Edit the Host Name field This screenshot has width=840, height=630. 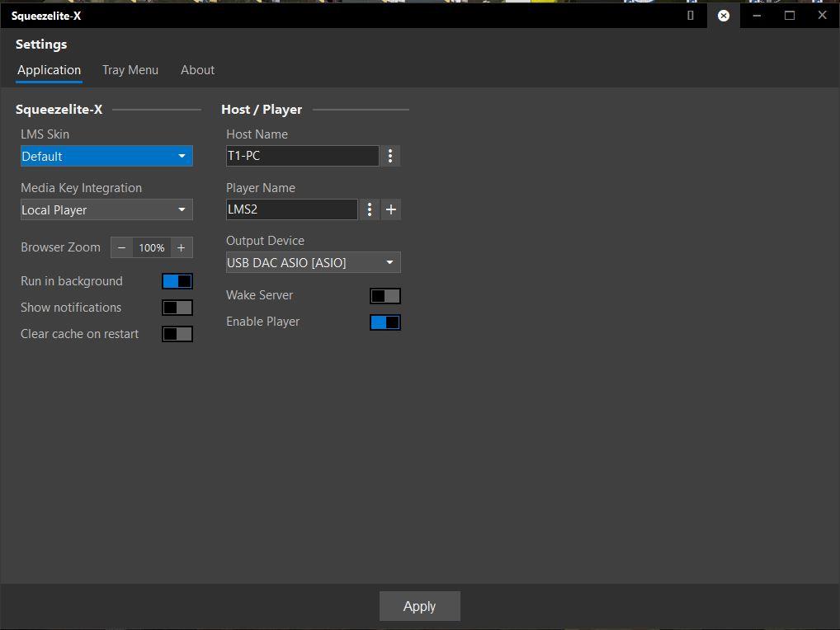[x=303, y=156]
